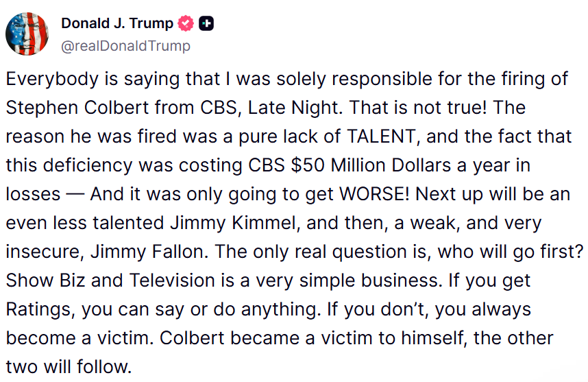Open the @realDonaldTrump handle link
This screenshot has width=588, height=382.
(125, 46)
